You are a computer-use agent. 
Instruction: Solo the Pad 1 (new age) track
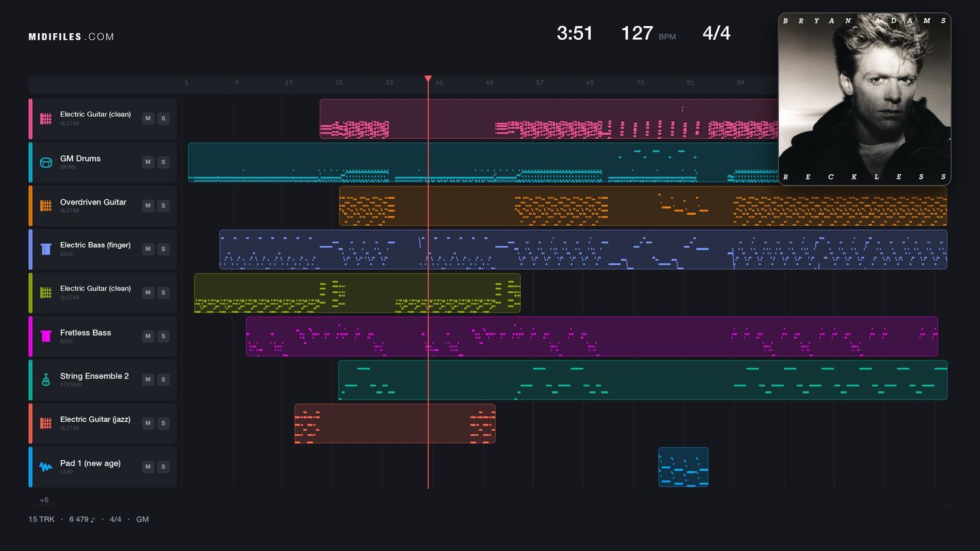pos(163,467)
